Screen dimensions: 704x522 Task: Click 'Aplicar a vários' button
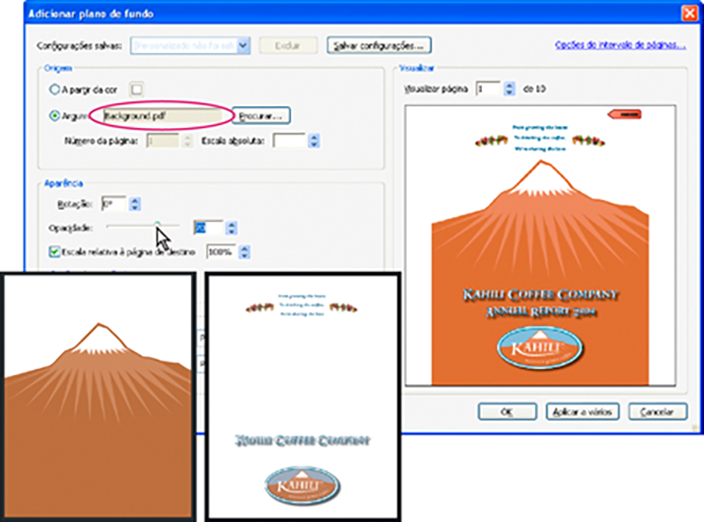tap(582, 412)
